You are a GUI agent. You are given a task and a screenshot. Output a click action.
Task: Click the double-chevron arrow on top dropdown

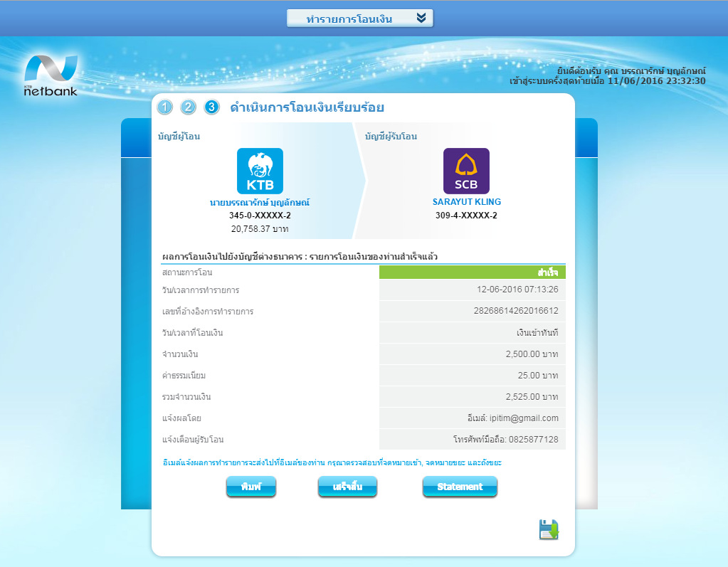421,18
